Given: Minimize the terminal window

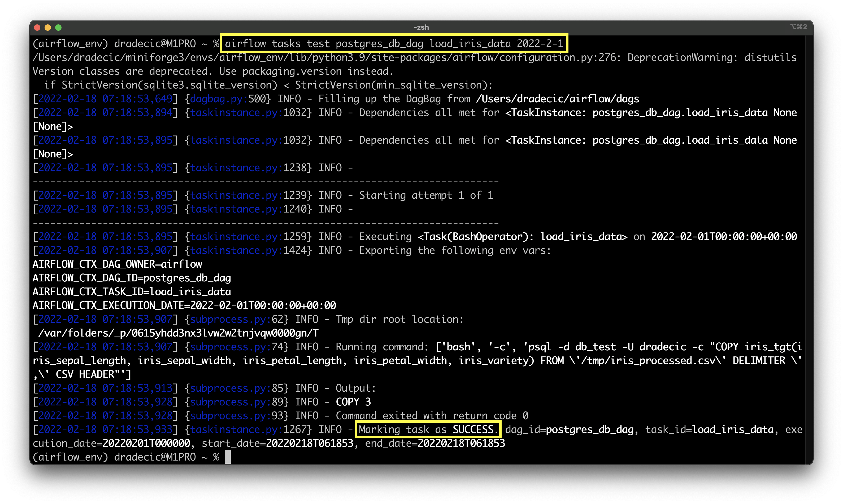Looking at the screenshot, I should (x=48, y=27).
